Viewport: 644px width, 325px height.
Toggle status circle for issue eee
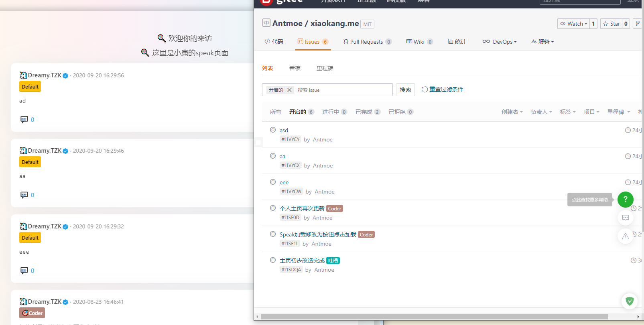pos(273,182)
